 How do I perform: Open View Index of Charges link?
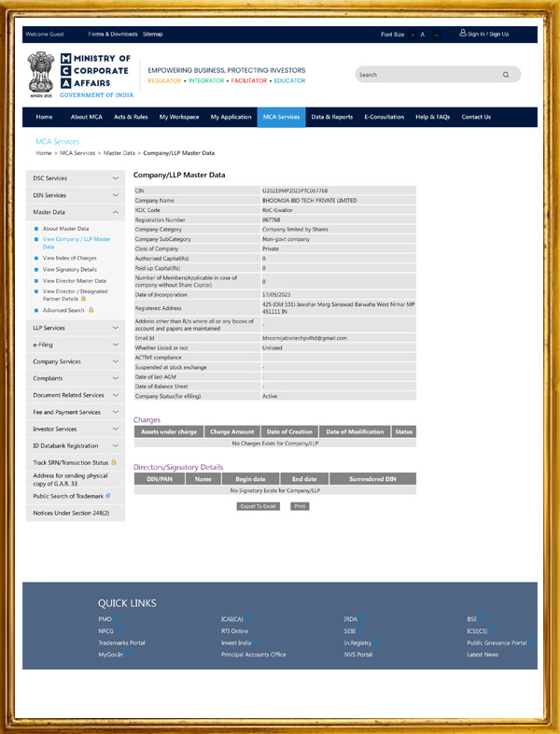[69, 258]
